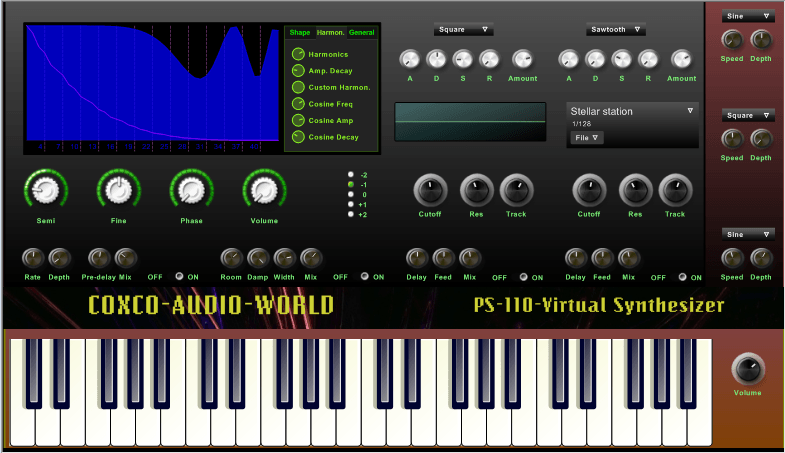Image resolution: width=785 pixels, height=453 pixels.
Task: Click the Fine tuning knob
Action: click(119, 190)
